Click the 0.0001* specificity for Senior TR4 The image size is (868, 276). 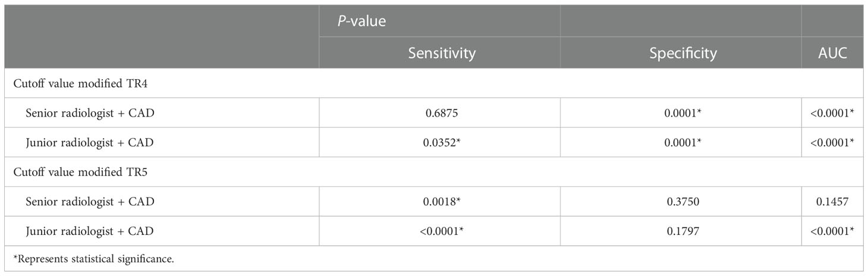coord(682,112)
